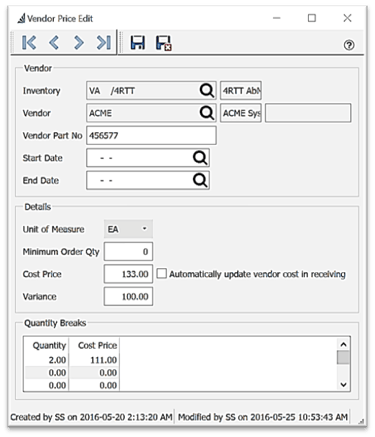Click quantity break scrollbar up arrow

click(x=343, y=344)
